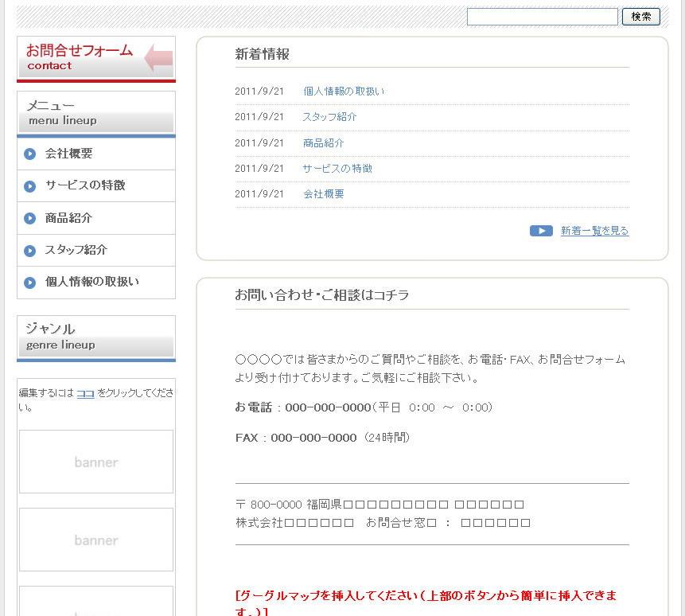Follow the 新着一覧を見る link
Image resolution: width=685 pixels, height=616 pixels.
pyautogui.click(x=594, y=231)
